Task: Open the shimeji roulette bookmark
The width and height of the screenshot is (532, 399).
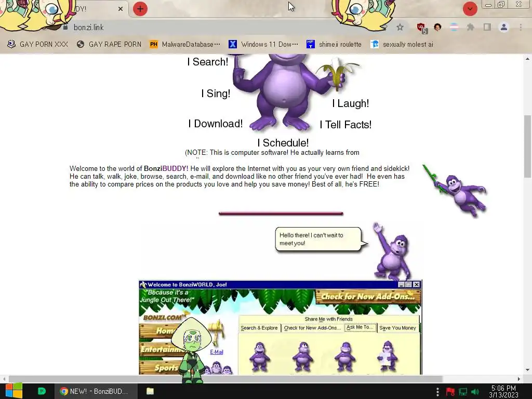Action: [x=334, y=45]
